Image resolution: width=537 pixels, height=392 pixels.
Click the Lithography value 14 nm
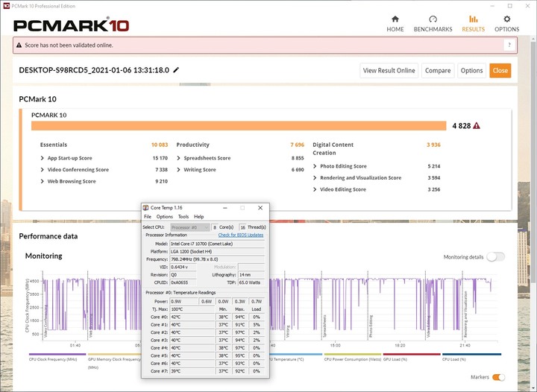pyautogui.click(x=251, y=275)
